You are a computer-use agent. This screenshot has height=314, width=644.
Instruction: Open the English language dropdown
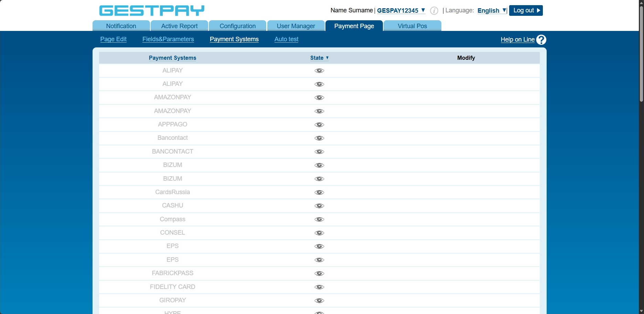coord(492,11)
